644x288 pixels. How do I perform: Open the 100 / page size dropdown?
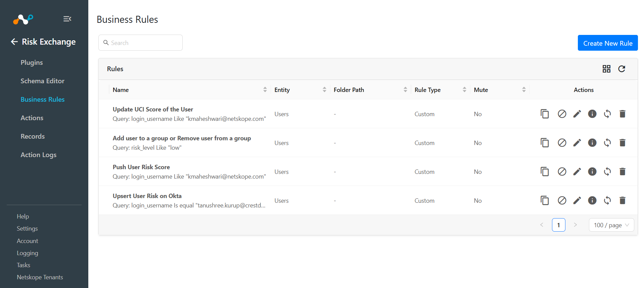611,225
